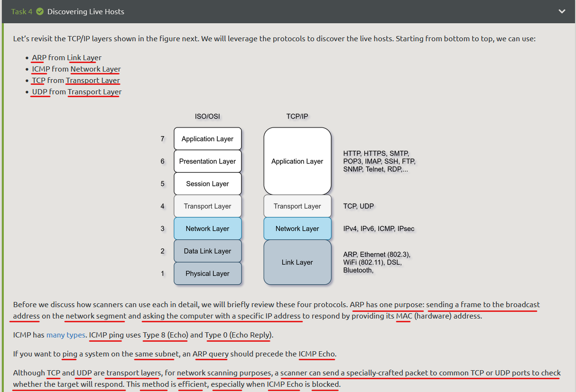The height and width of the screenshot is (392, 576).
Task: Select TCP/IP Network Layer box
Action: coord(297,228)
